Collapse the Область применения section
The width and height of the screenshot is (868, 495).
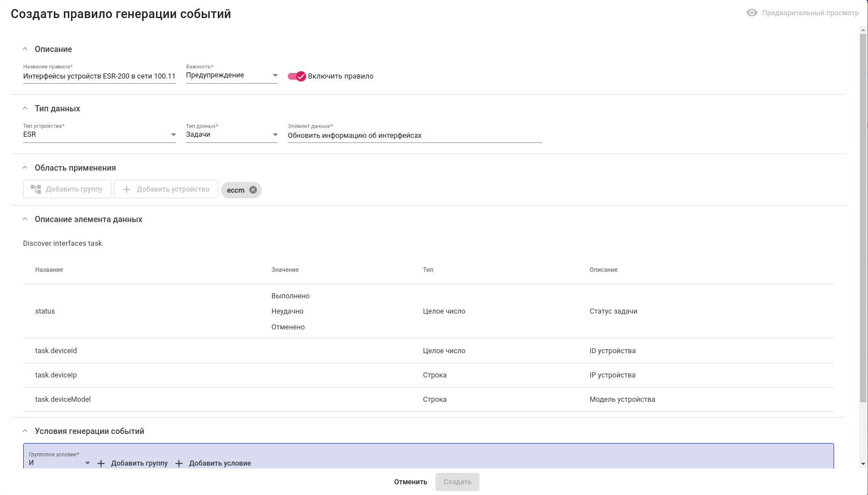click(x=25, y=168)
